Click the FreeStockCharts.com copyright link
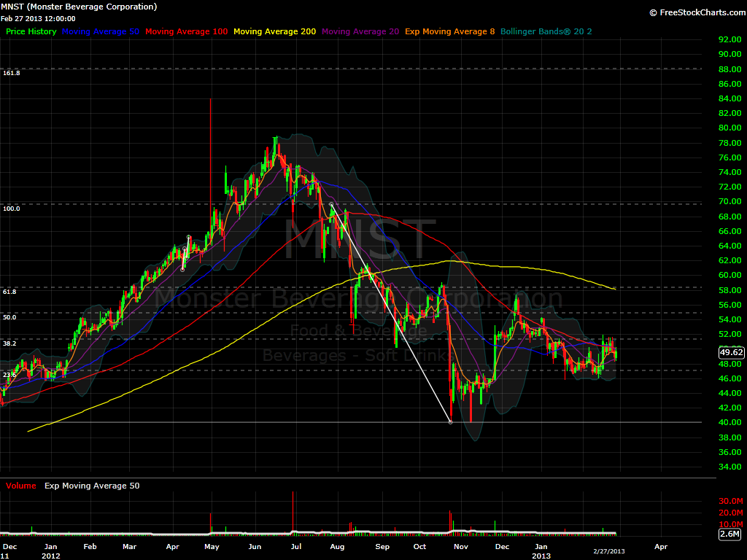The height and width of the screenshot is (560, 747). (696, 12)
